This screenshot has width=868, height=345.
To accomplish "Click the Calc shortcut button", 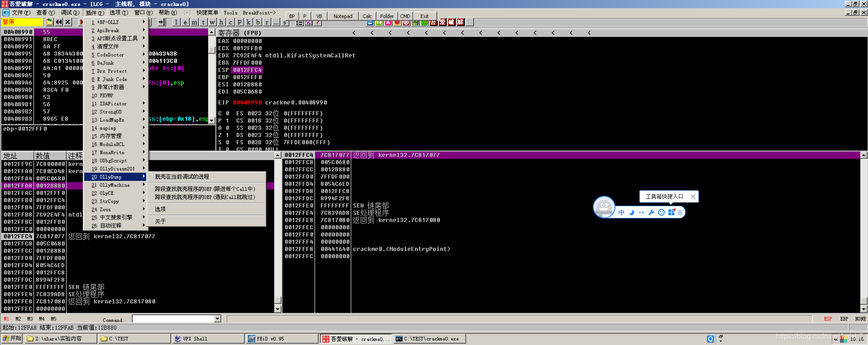I will click(x=367, y=16).
